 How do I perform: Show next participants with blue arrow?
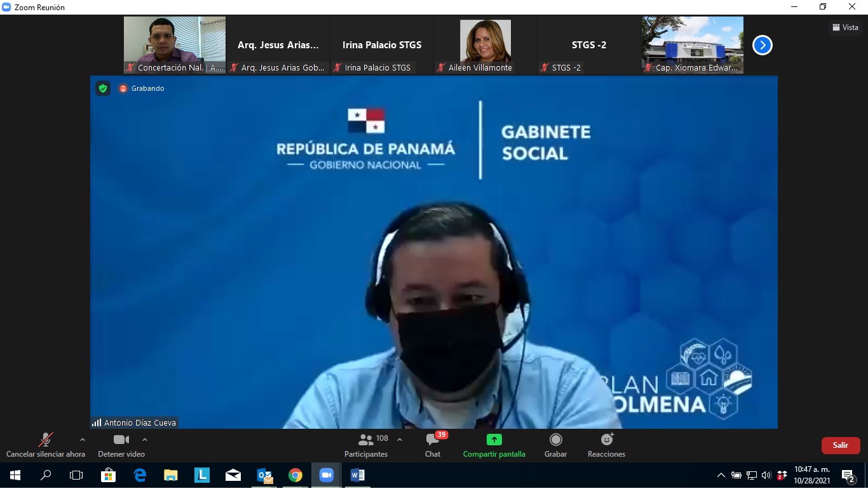(x=762, y=45)
